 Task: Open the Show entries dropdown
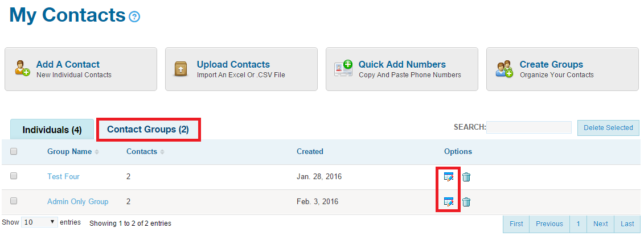[x=39, y=222]
